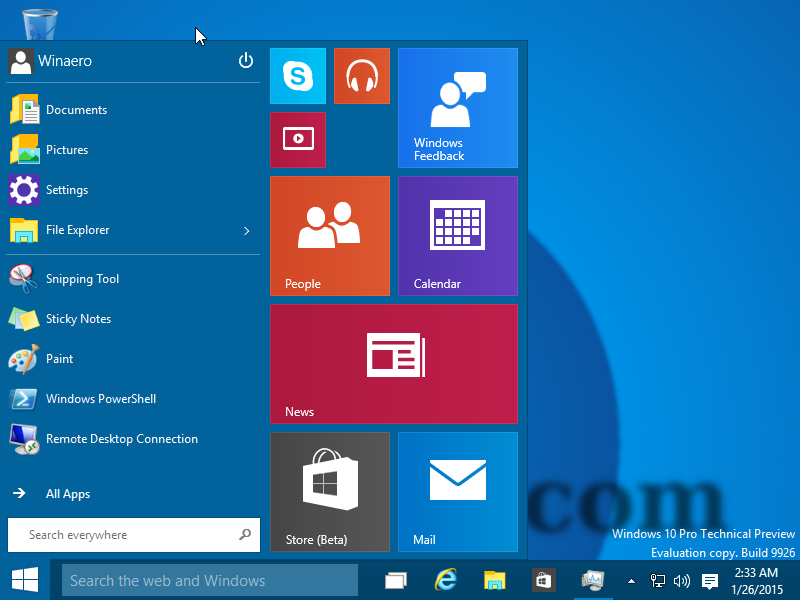Launch the Music app tile
Viewport: 800px width, 600px height.
click(361, 75)
